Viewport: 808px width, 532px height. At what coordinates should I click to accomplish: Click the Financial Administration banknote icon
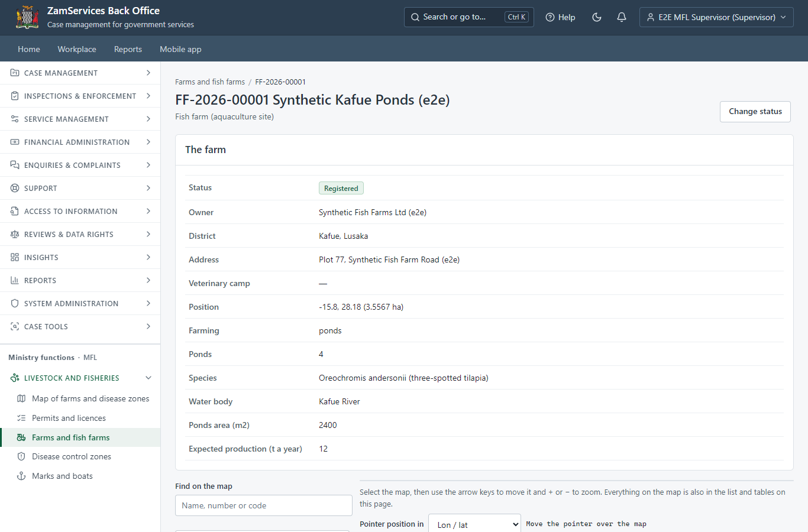pos(15,142)
